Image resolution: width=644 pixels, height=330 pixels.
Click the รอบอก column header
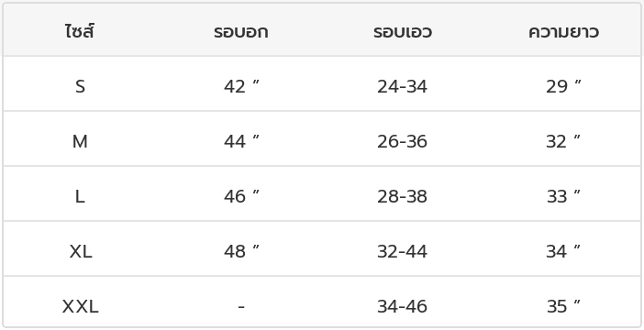point(241,32)
